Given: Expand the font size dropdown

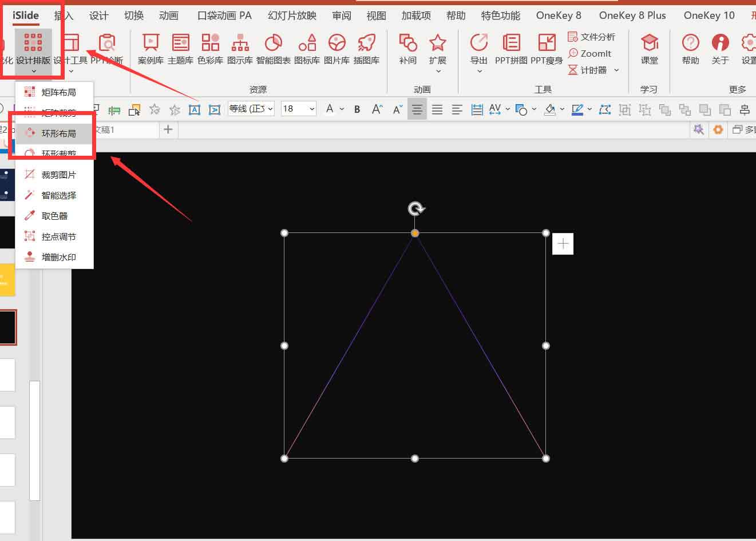Looking at the screenshot, I should (312, 109).
